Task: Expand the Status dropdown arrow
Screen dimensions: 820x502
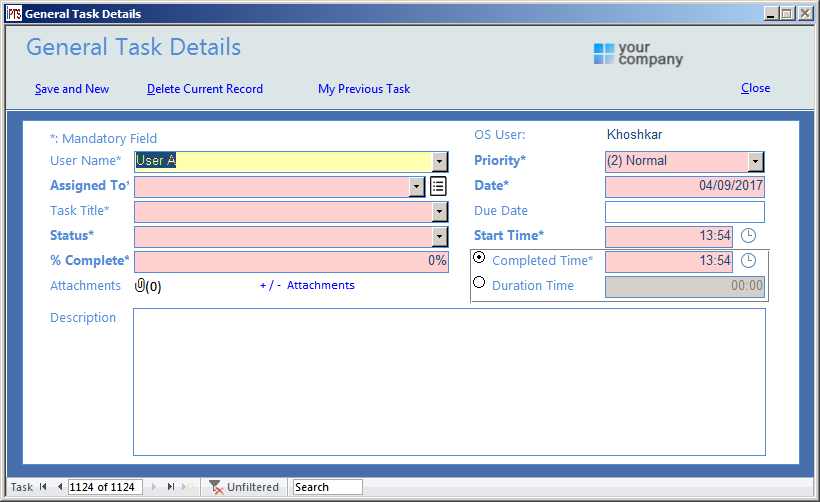Action: [x=439, y=237]
